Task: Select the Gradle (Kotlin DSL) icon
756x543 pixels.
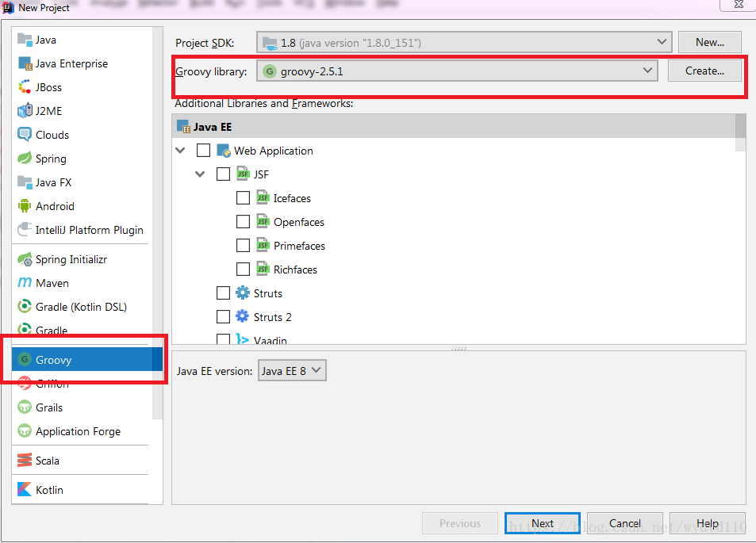Action: tap(25, 307)
